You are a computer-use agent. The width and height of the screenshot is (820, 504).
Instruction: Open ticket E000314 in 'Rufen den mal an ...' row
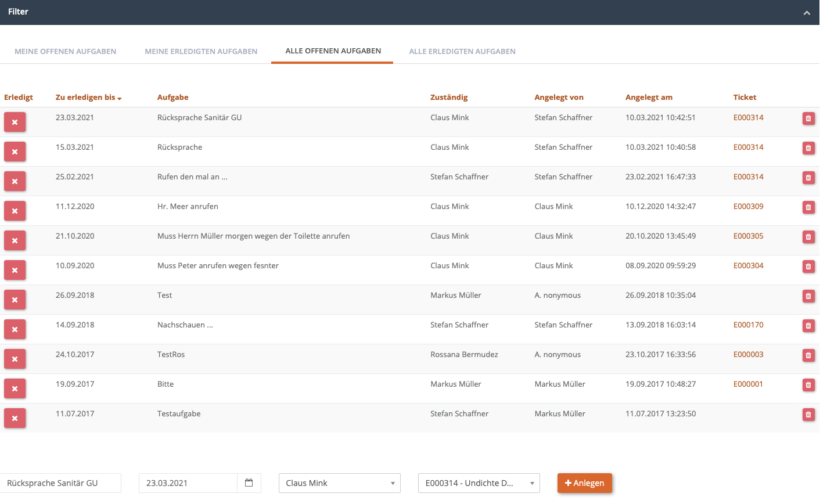748,177
